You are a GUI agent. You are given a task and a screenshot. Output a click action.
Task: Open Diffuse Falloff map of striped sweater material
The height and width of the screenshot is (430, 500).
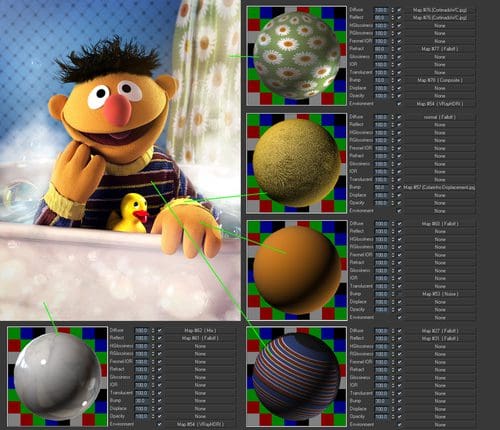[440, 331]
